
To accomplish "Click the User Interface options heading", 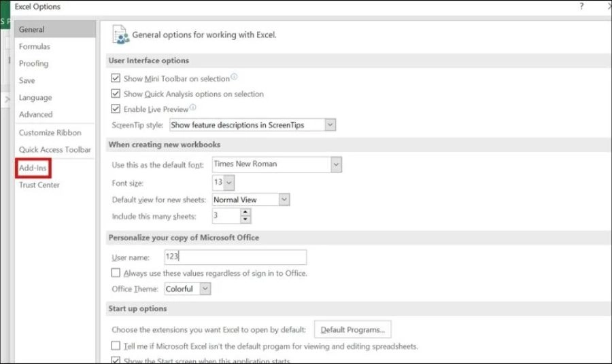I will click(149, 60).
